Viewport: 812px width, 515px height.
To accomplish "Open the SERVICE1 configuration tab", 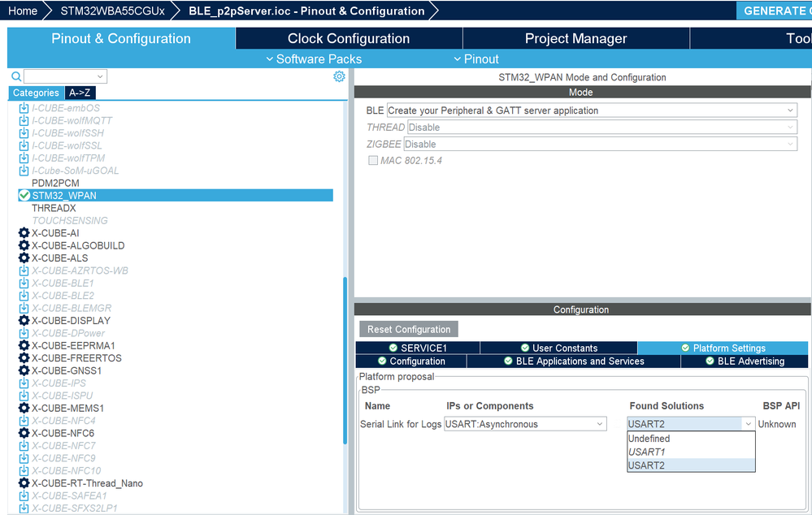I will [418, 348].
